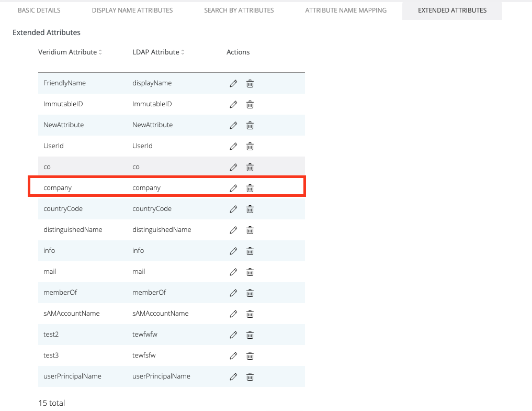Image resolution: width=532 pixels, height=411 pixels.
Task: Click the pencil icon for NewAttribute
Action: pyautogui.click(x=234, y=125)
